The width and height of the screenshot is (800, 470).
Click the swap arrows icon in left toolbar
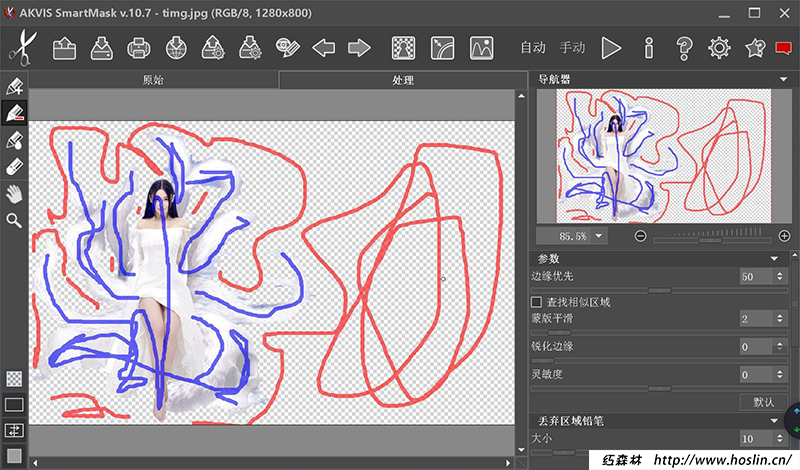(x=14, y=431)
